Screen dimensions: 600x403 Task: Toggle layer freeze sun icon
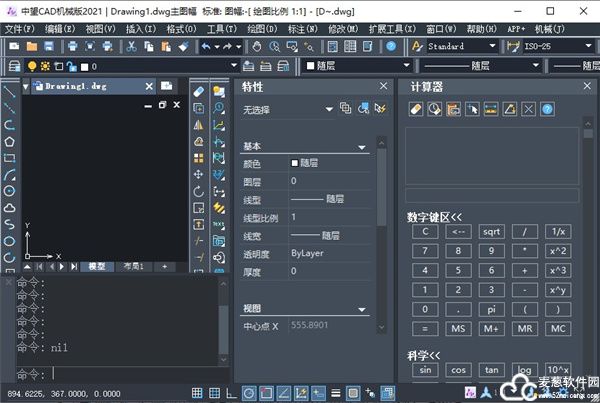(45, 66)
